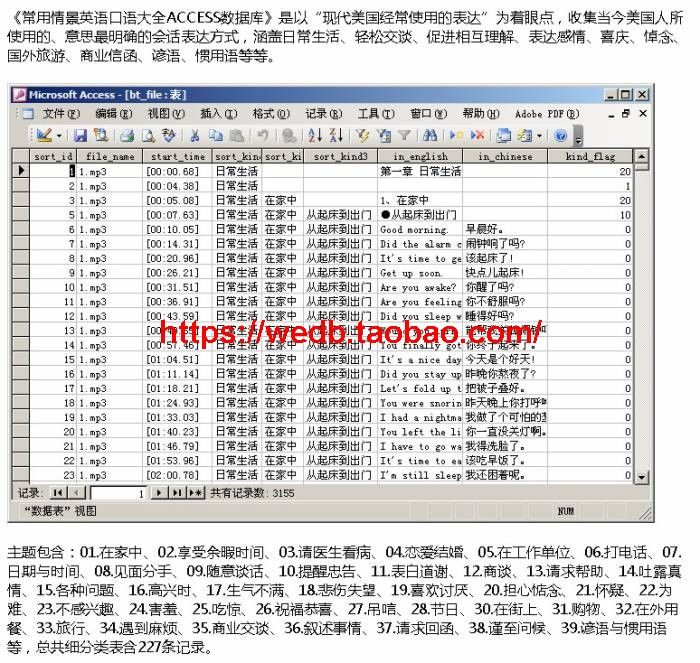Click the vertical scrollbar down arrow
Screen dimensions: 700x663
641,477
